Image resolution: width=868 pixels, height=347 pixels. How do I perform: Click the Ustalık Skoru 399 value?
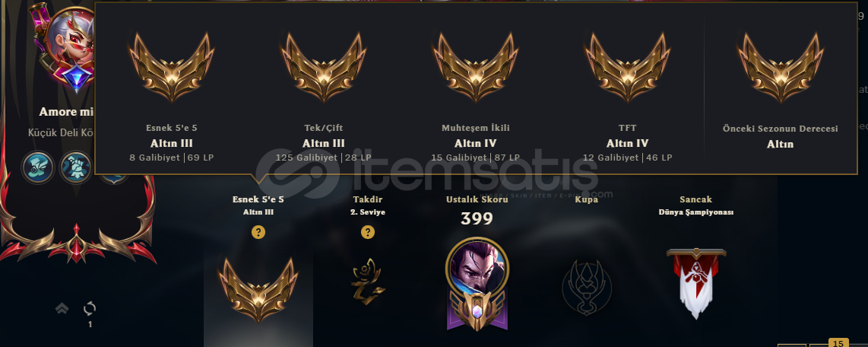(x=477, y=219)
